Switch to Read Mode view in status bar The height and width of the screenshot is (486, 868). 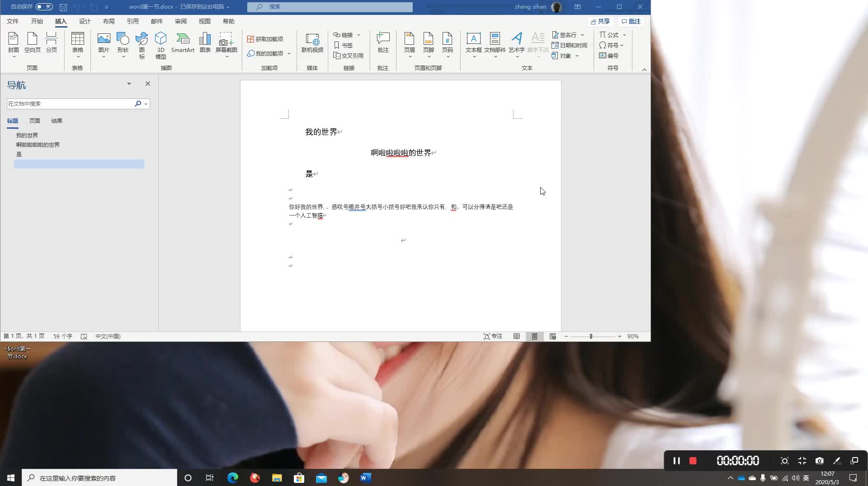click(516, 336)
